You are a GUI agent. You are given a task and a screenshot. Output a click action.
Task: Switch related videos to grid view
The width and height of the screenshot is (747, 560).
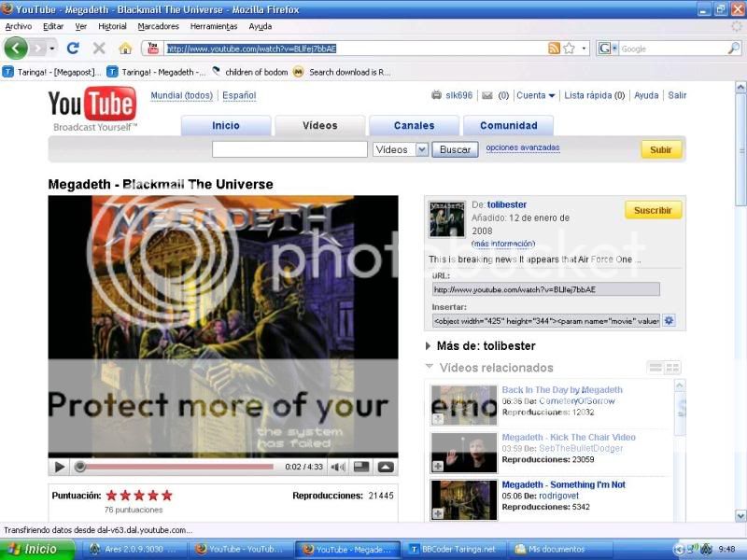(672, 368)
